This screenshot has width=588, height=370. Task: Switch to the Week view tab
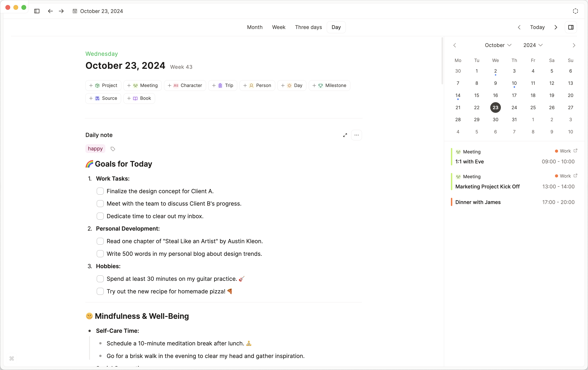click(279, 27)
